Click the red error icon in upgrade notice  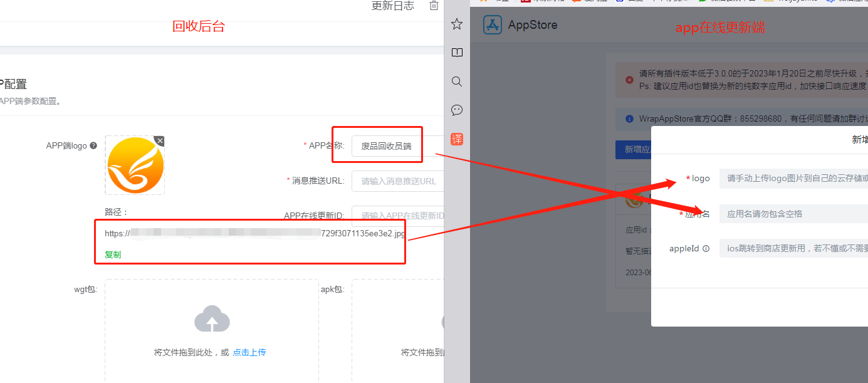click(629, 80)
